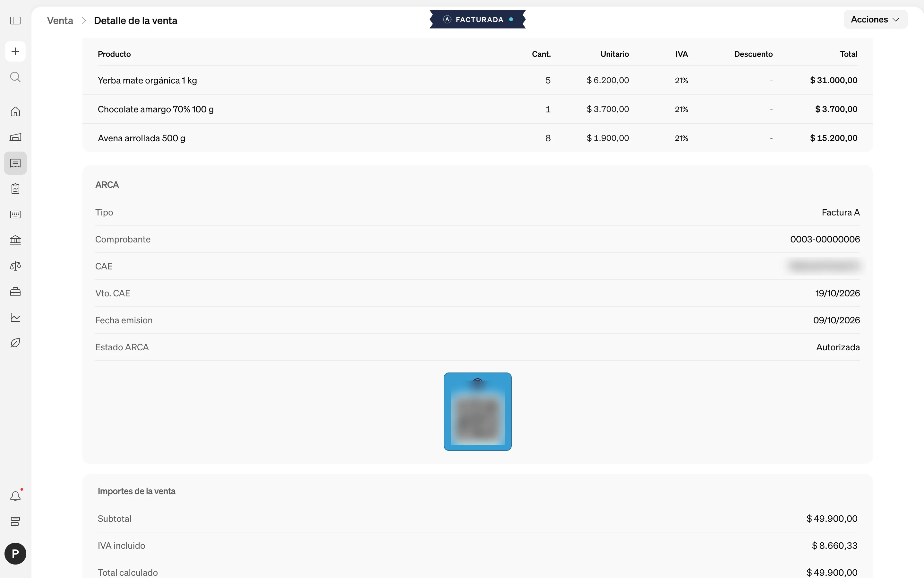Click total $ 15.200,00
Image resolution: width=924 pixels, height=578 pixels.
[x=834, y=138]
